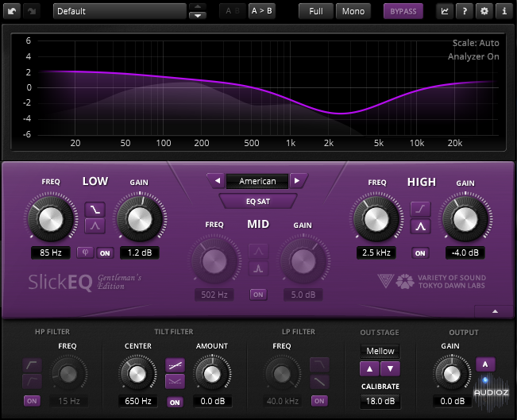Click the out stage down arrow button
Screen dimensions: 517x420
click(390, 368)
